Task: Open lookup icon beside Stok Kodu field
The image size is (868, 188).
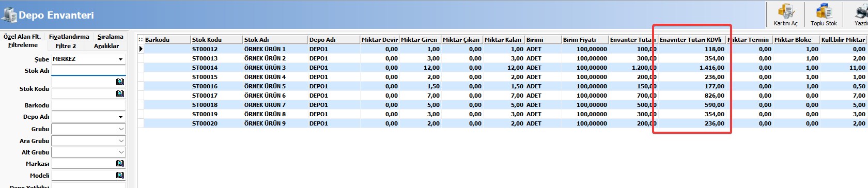Action: 120,93
